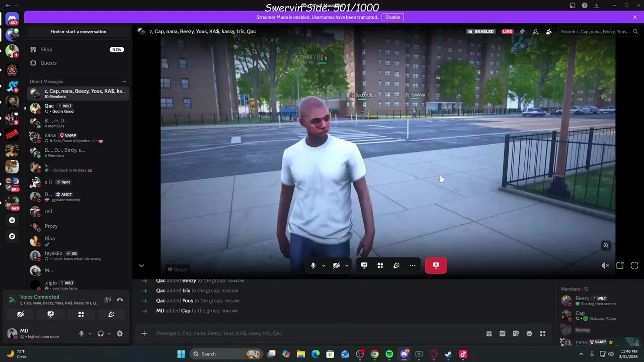644x362 pixels.
Task: Open Spotify from the Windows taskbar
Action: tap(389, 354)
